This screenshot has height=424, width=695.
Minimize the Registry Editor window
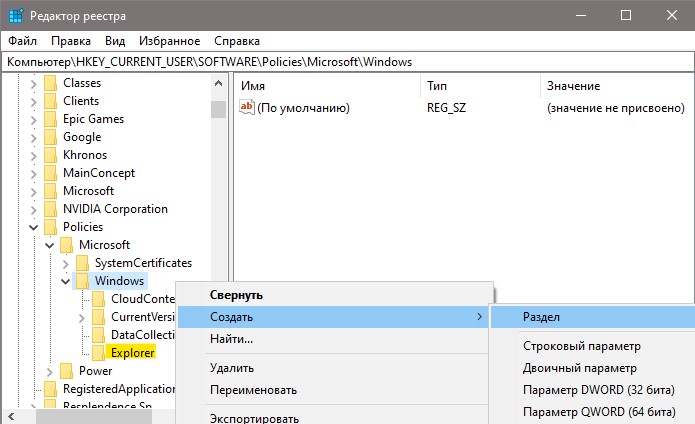click(x=581, y=16)
